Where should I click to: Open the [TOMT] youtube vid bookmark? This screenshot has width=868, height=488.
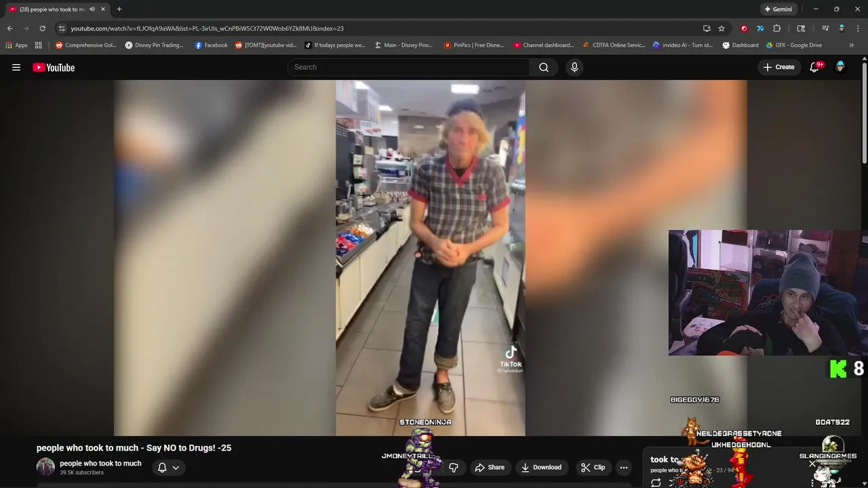tap(266, 45)
